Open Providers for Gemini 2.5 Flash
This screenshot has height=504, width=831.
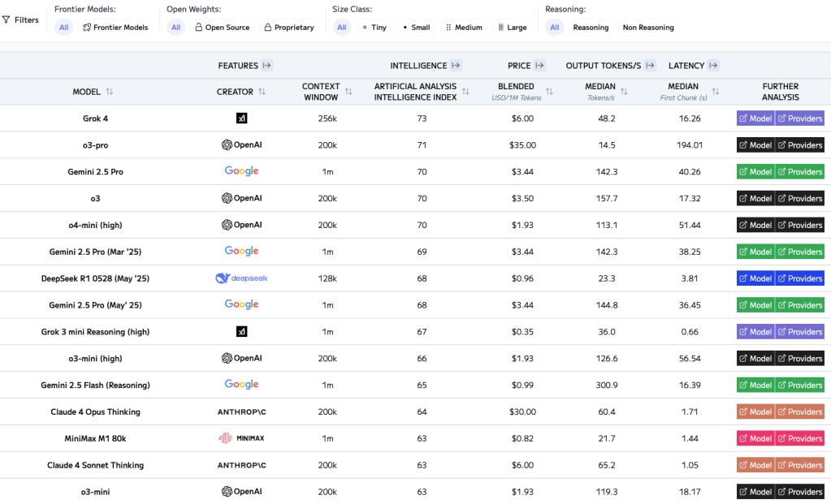[799, 385]
